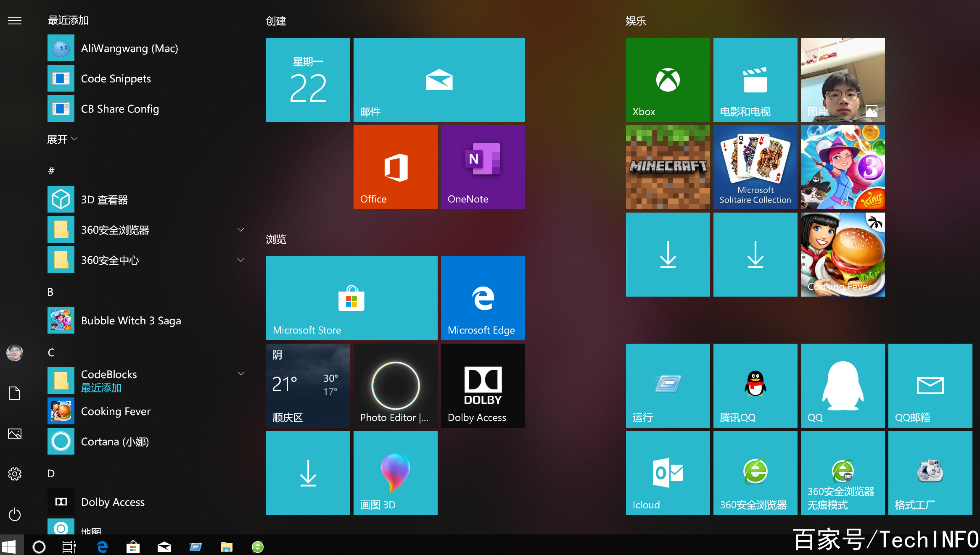The height and width of the screenshot is (555, 980).
Task: Open the Mail (邮件) tile
Action: (439, 80)
